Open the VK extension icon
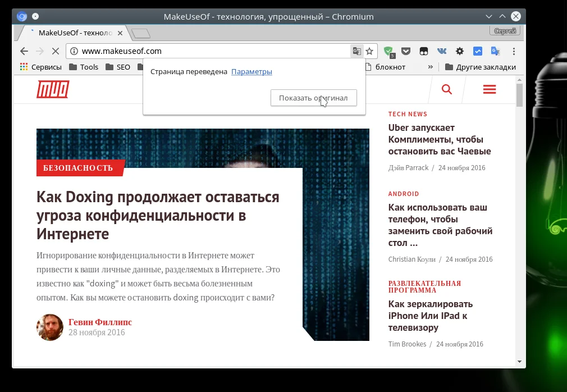Viewport: 567px width, 392px height. [441, 51]
